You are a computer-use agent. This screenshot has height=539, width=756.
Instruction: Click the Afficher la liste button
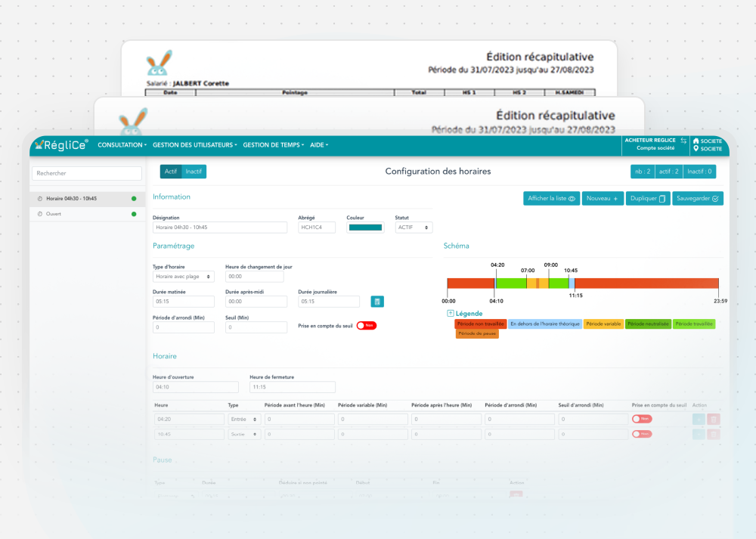coord(552,199)
